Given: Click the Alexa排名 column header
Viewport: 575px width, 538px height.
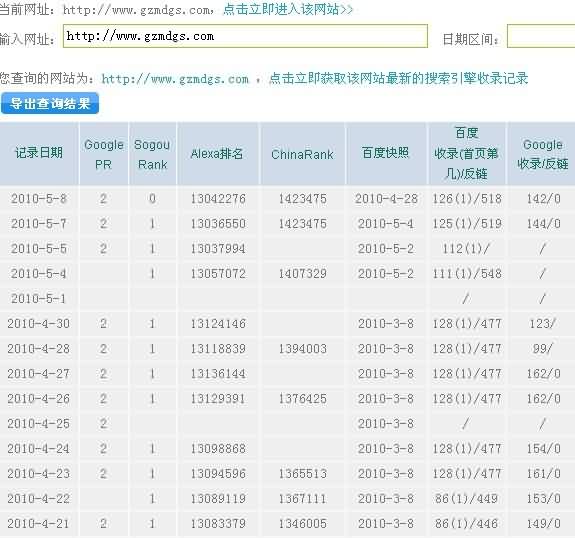Looking at the screenshot, I should click(217, 153).
